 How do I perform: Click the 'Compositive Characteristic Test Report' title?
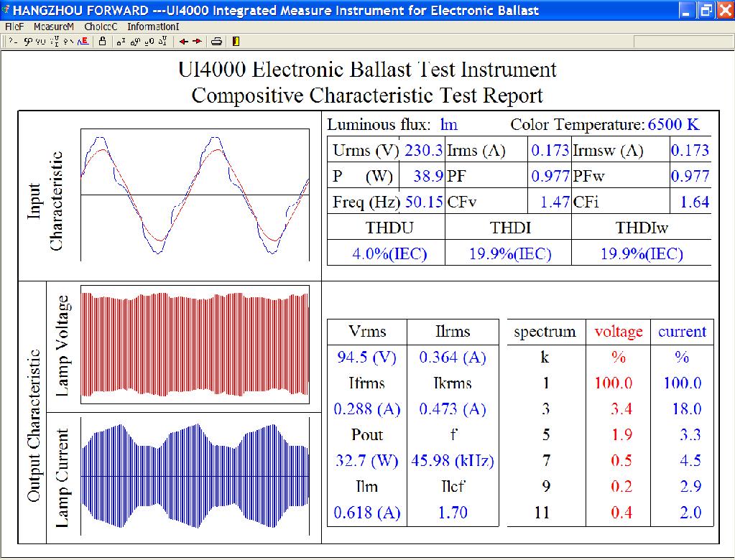click(x=367, y=95)
